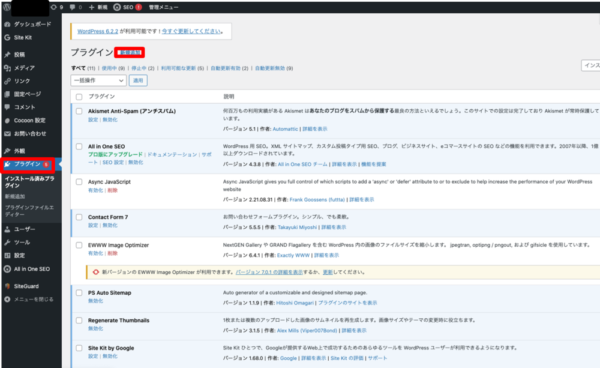Click プロ版にアップグレード under All in One SEO

tap(115, 155)
